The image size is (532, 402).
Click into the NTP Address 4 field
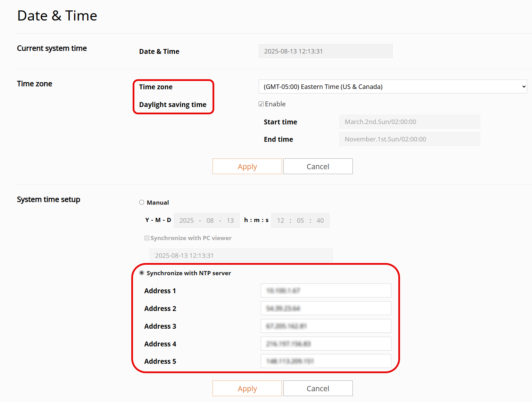[x=326, y=344]
